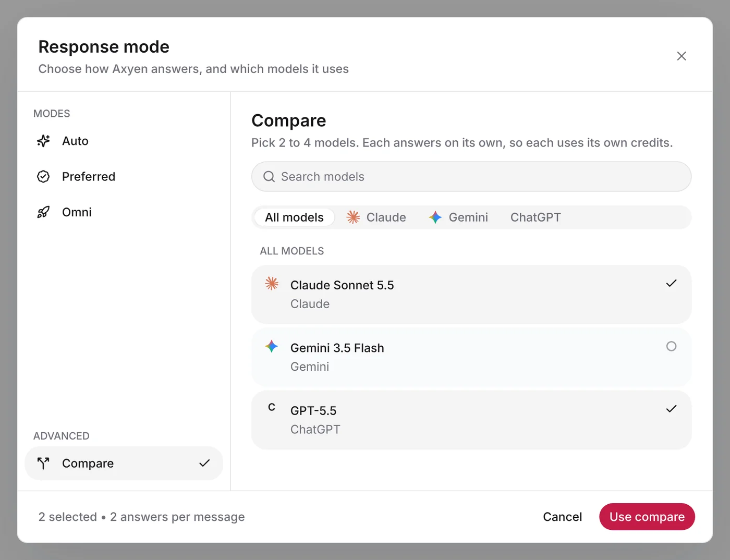Click the Compare heading in right panel
The image size is (730, 560).
(289, 120)
